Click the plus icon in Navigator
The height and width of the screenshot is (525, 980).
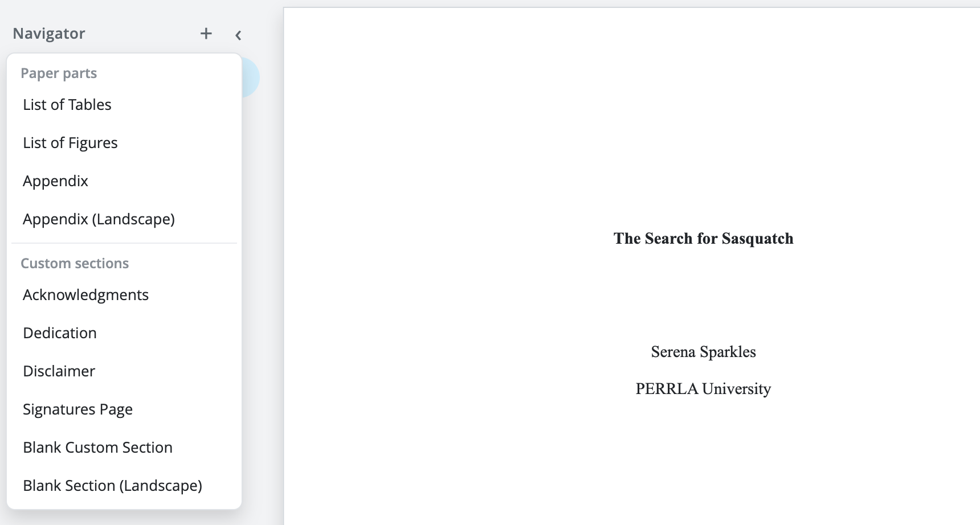click(206, 34)
